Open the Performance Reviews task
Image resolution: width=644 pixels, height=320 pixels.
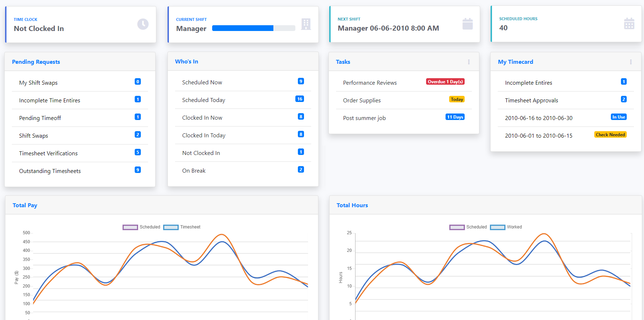click(x=404, y=83)
